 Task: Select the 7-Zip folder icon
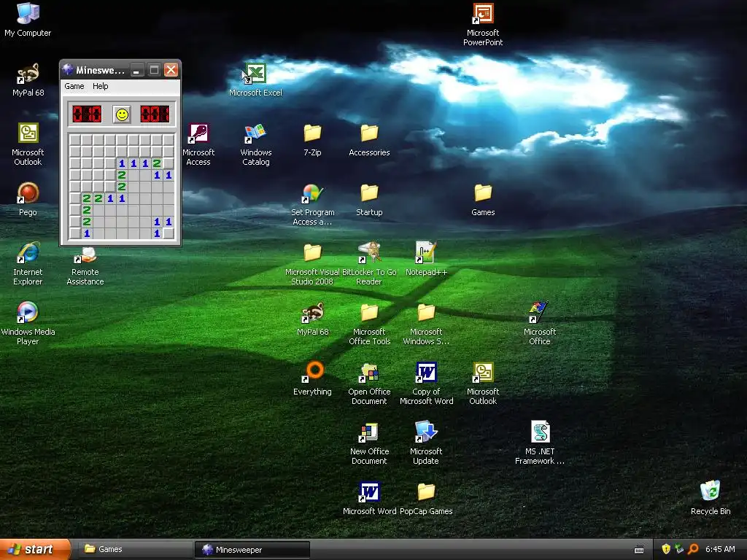[x=312, y=140]
